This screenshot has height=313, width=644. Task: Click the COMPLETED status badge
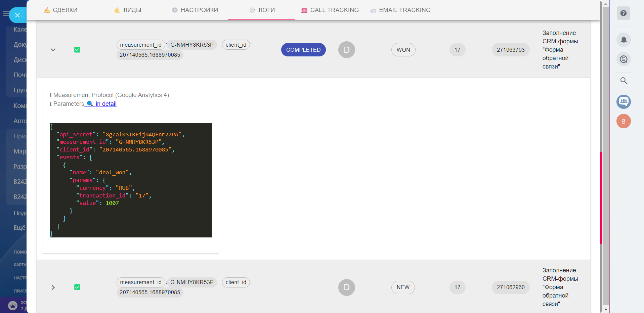[x=303, y=50]
